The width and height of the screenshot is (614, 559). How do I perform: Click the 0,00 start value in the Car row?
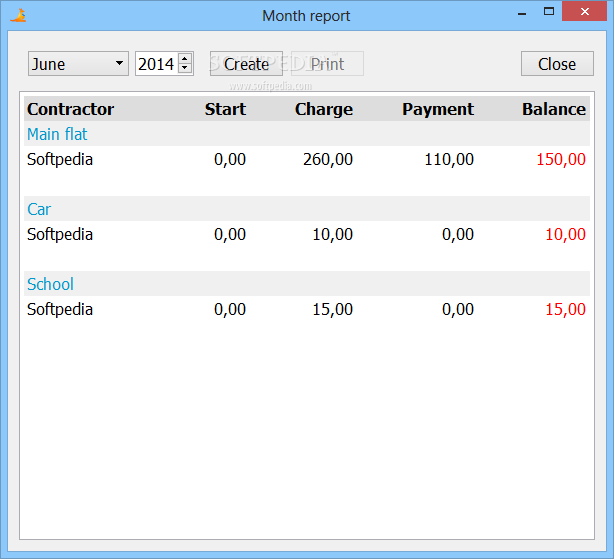coord(230,234)
